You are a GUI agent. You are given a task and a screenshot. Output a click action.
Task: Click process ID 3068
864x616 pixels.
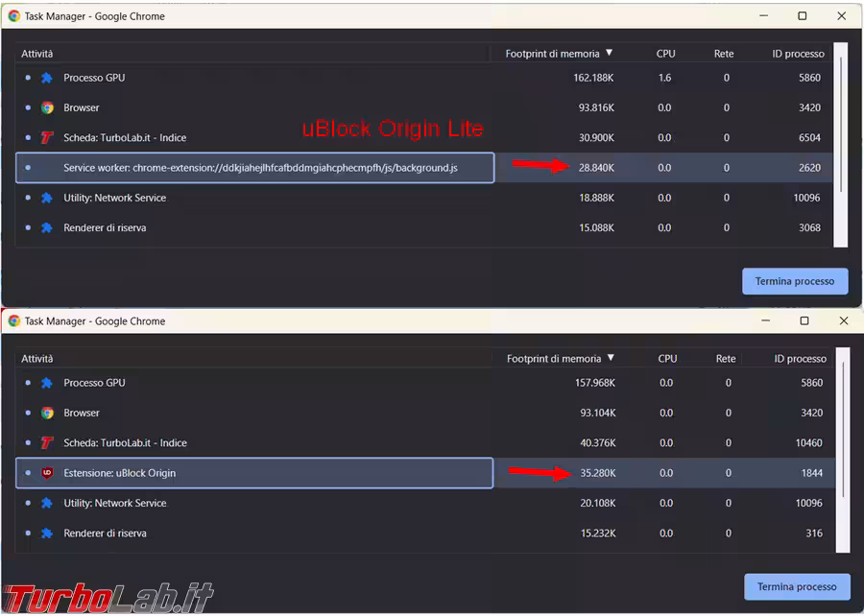point(809,227)
